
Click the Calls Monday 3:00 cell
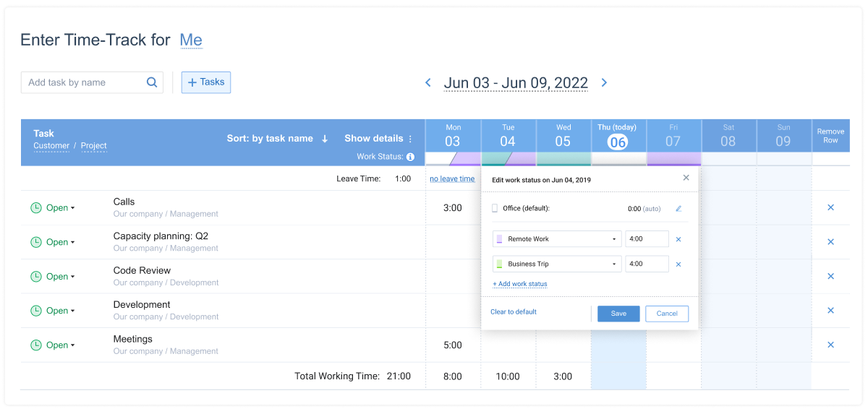pyautogui.click(x=453, y=208)
